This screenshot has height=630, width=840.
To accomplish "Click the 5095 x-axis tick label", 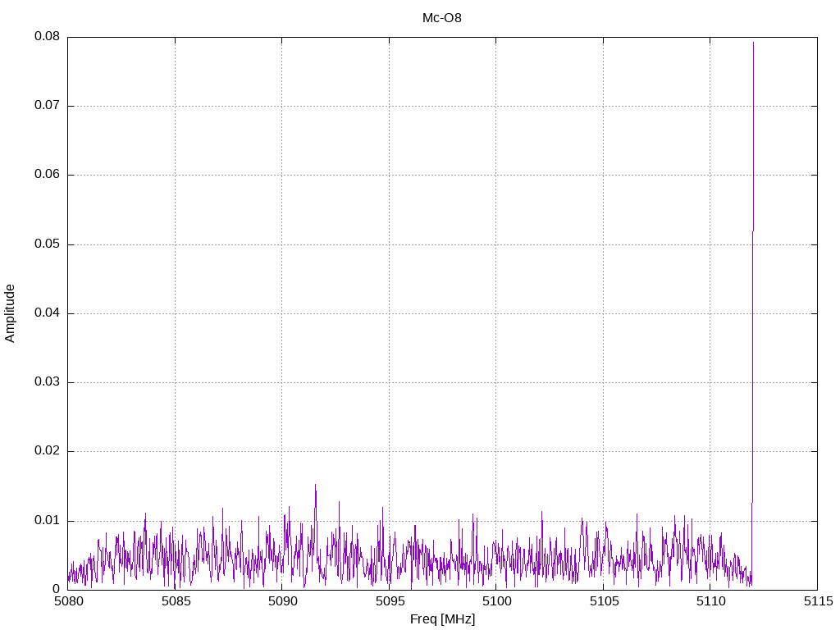I will pyautogui.click(x=389, y=603).
